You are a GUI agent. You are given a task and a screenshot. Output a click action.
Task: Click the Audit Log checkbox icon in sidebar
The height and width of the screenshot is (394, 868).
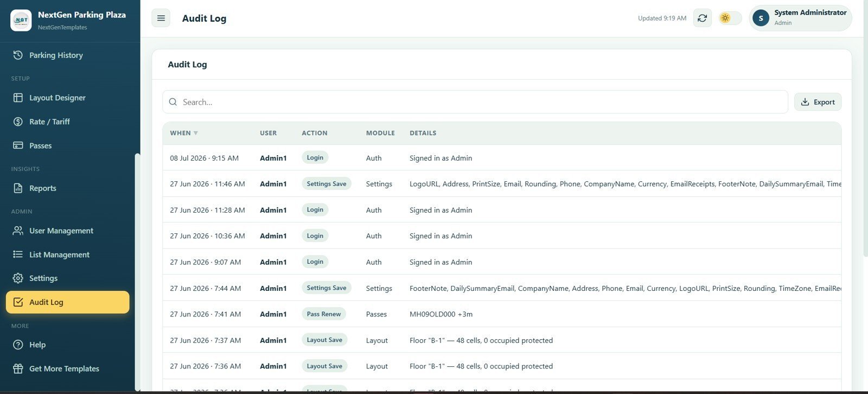[18, 302]
